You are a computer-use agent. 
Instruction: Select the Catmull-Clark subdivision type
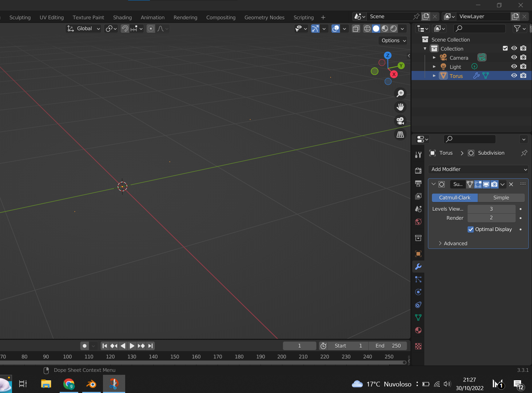tap(454, 198)
